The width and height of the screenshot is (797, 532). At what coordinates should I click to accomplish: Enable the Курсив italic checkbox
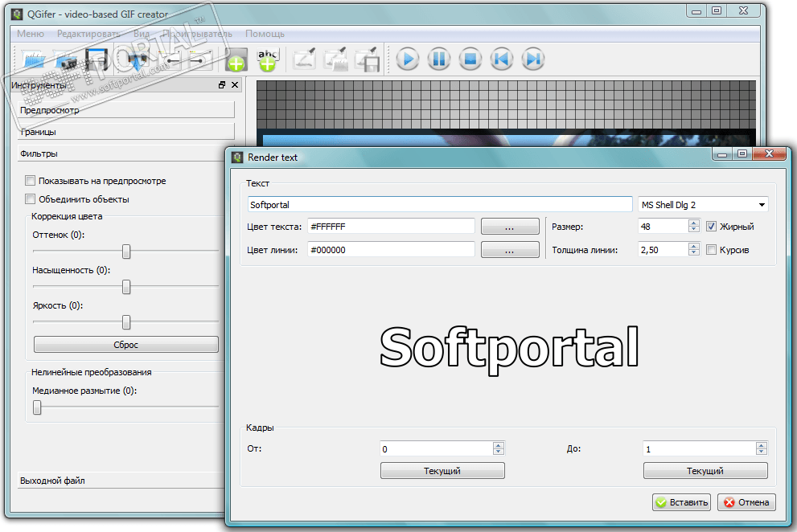click(711, 249)
